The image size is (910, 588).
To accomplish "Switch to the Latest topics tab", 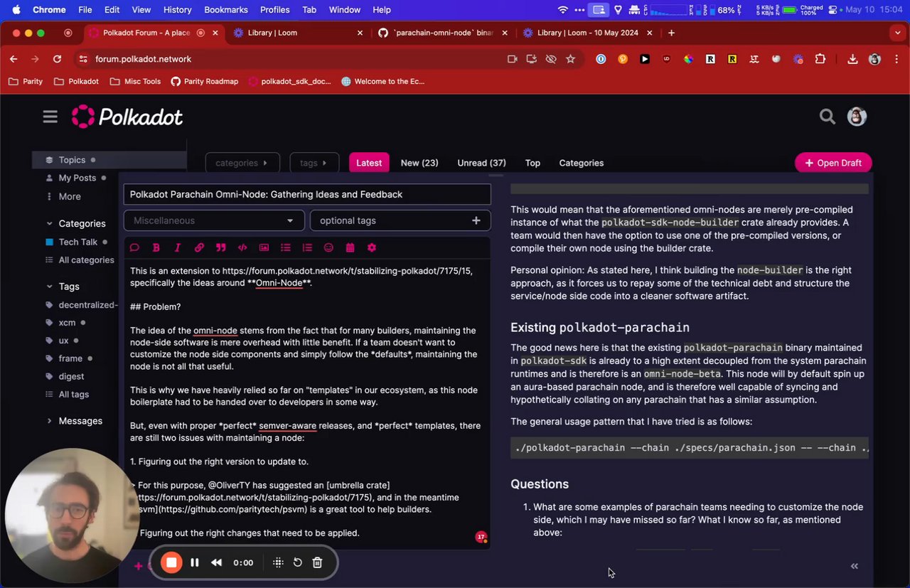I will 369,163.
